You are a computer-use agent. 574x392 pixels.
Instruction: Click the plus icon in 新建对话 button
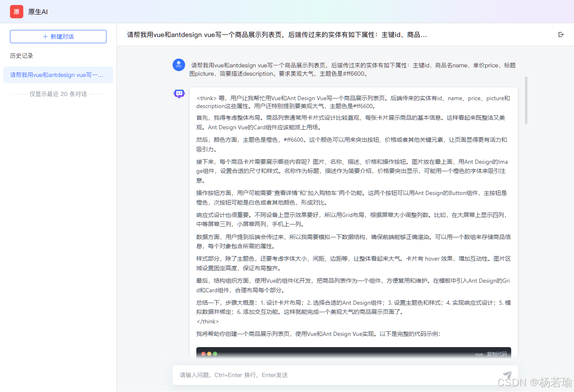coord(45,37)
